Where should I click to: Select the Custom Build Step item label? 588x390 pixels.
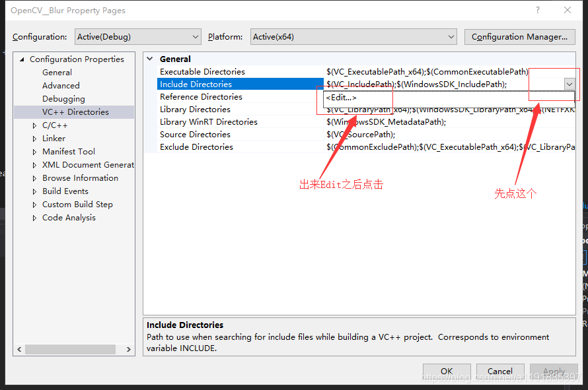pos(77,204)
